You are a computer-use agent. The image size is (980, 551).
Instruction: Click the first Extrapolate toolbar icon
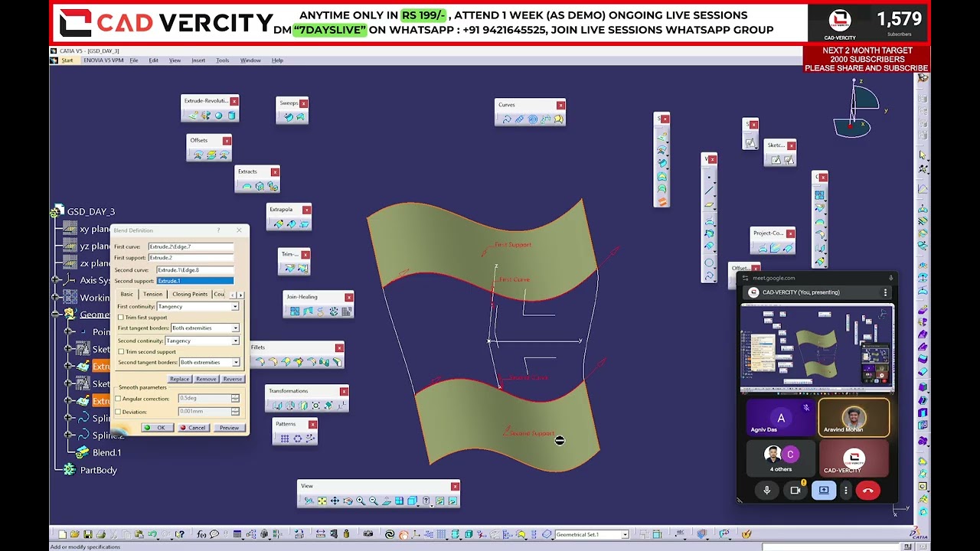pyautogui.click(x=278, y=224)
